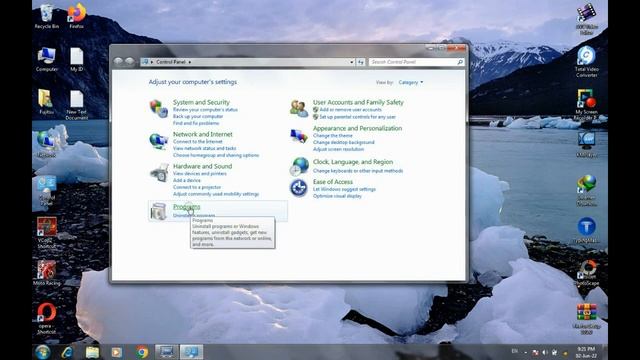640x360 pixels.
Task: Click the Clock, Language, and Region icon
Action: [299, 167]
